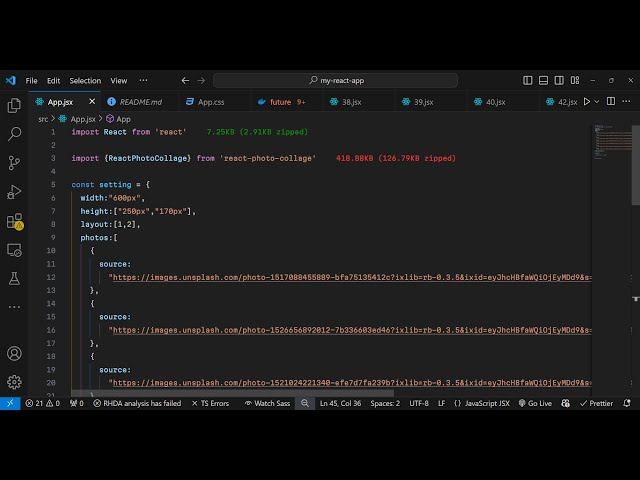Open the Testing flask icon

pyautogui.click(x=14, y=278)
